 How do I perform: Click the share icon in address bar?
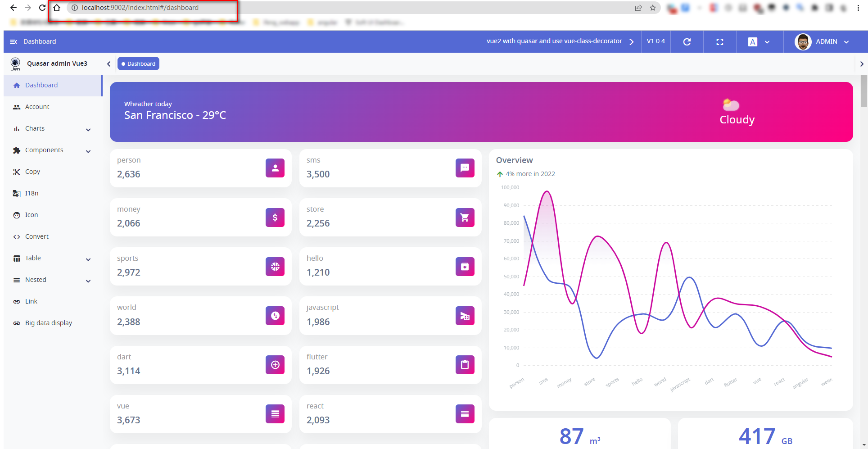(638, 8)
